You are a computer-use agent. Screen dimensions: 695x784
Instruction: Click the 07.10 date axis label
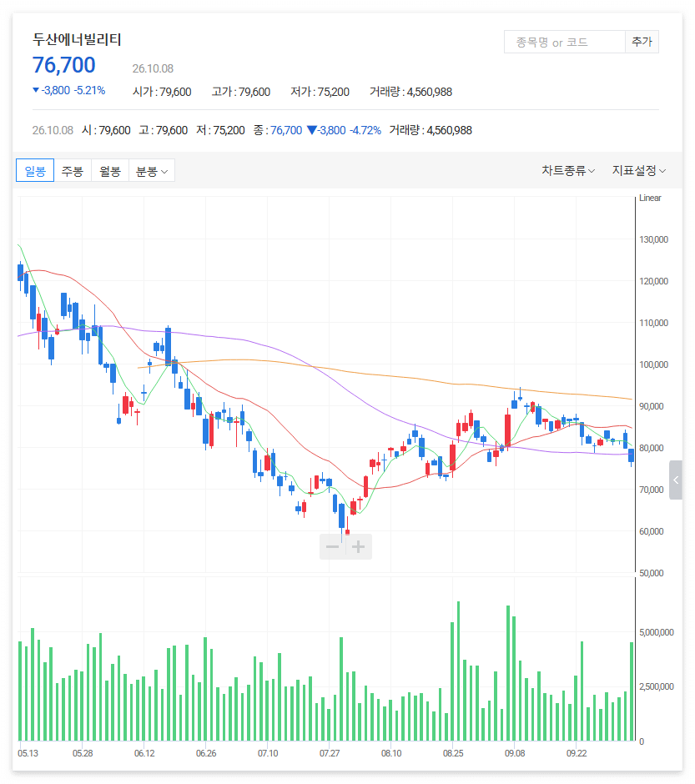[268, 753]
